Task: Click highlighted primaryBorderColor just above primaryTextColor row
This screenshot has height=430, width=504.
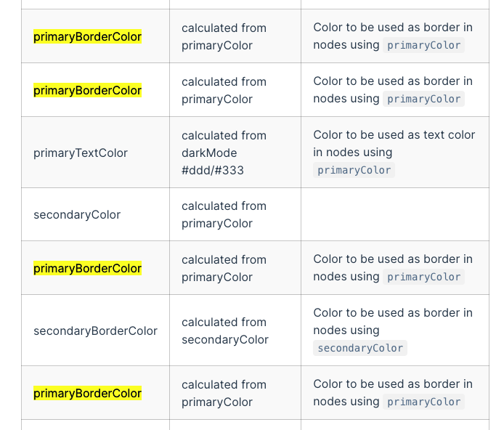Action: coord(87,90)
